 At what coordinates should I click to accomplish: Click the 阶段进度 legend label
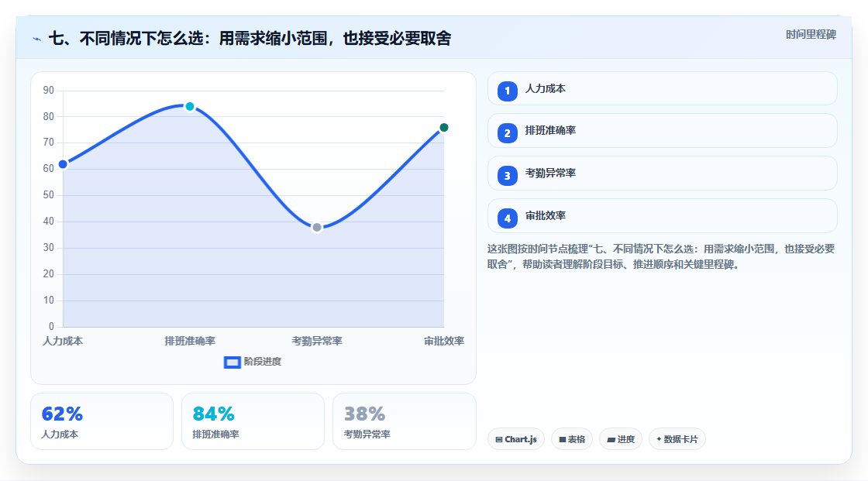pos(263,362)
